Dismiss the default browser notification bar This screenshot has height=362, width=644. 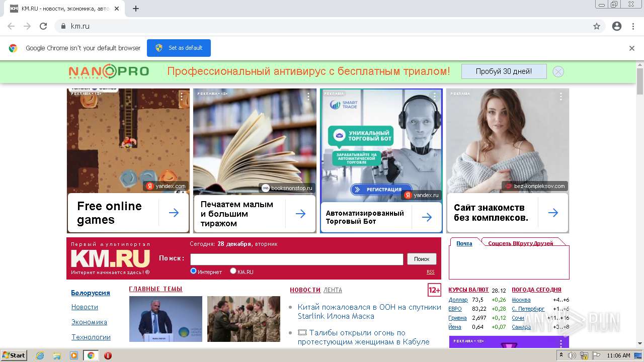tap(632, 48)
